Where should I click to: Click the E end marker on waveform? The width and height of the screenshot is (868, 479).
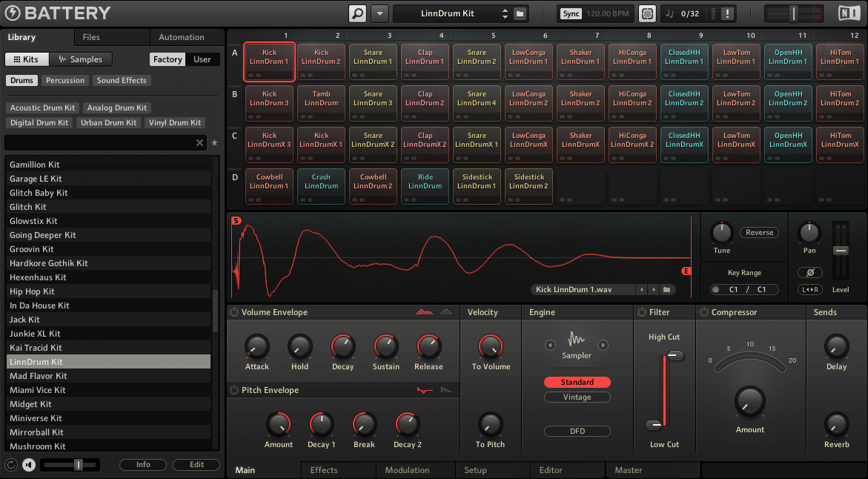coord(686,271)
